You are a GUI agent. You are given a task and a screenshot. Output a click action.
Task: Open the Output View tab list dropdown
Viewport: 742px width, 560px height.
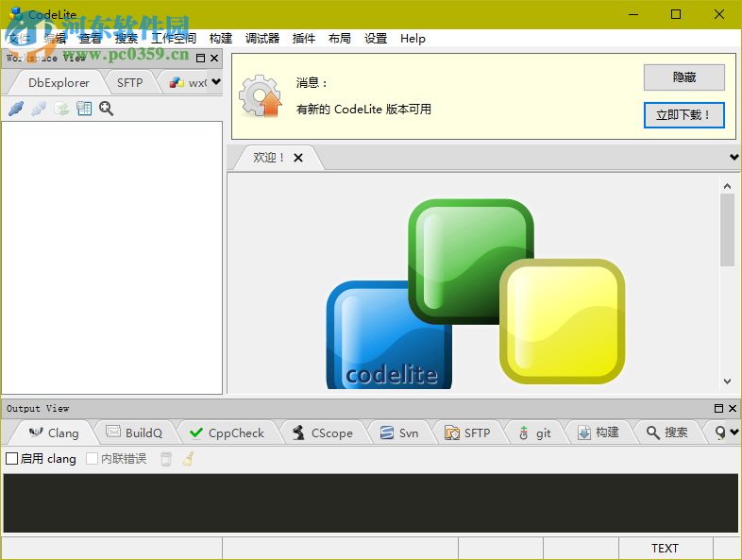tap(734, 432)
